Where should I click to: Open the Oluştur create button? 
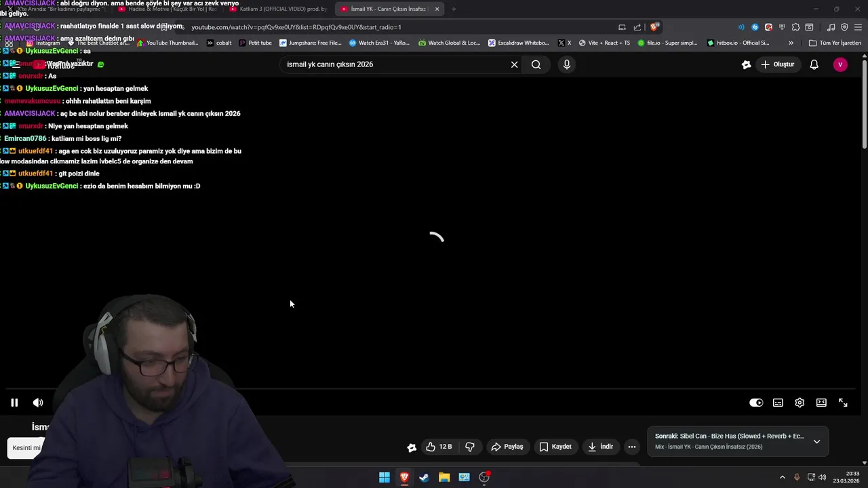click(777, 64)
